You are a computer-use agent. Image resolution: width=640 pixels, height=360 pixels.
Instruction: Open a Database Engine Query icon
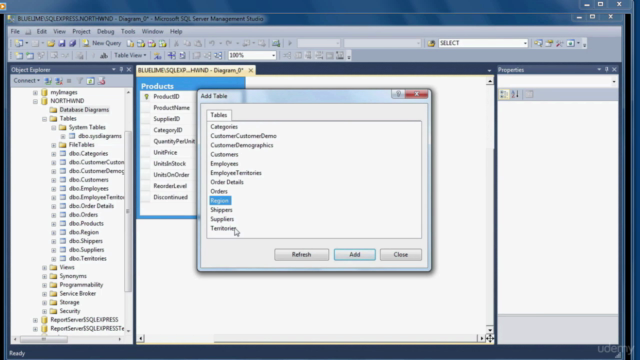[x=130, y=43]
